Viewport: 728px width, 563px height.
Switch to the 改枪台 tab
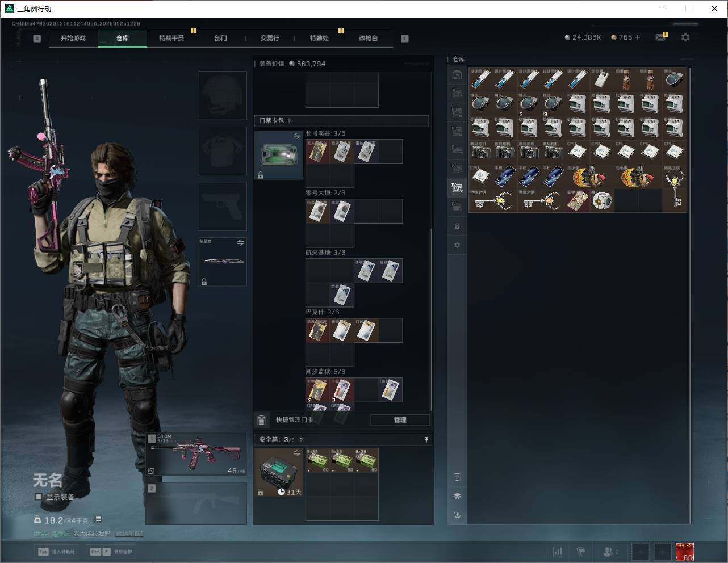coord(368,38)
